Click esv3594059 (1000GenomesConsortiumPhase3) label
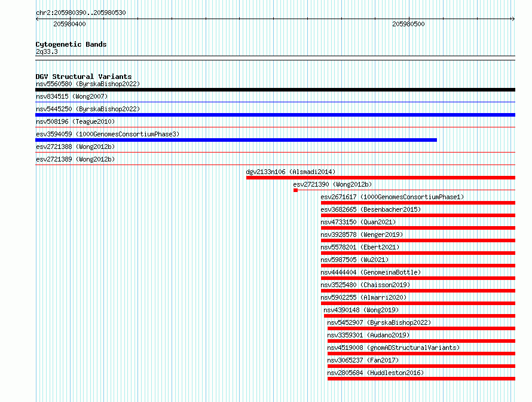This screenshot has width=532, height=402. (x=108, y=134)
